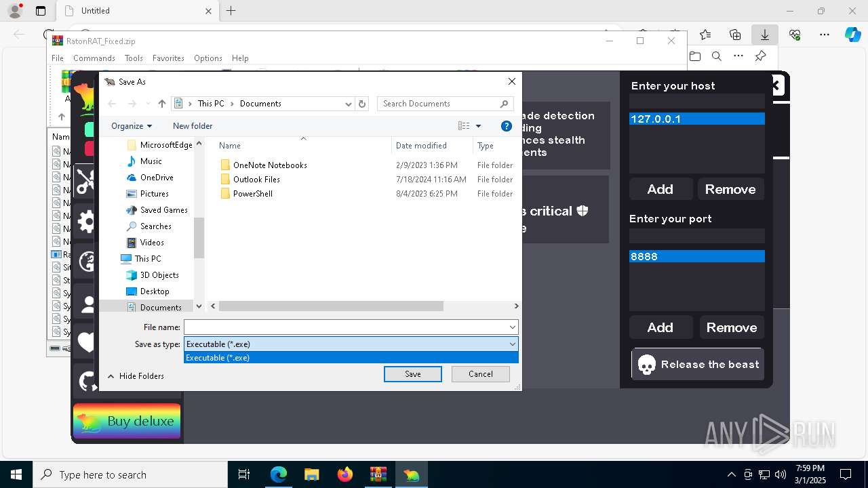
Task: Click the Search Documents box
Action: point(445,104)
